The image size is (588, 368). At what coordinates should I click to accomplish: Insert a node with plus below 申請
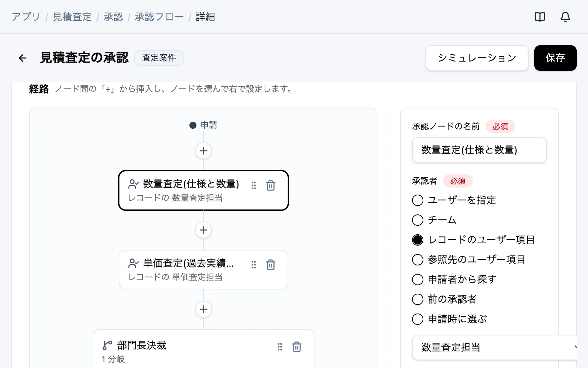(204, 151)
